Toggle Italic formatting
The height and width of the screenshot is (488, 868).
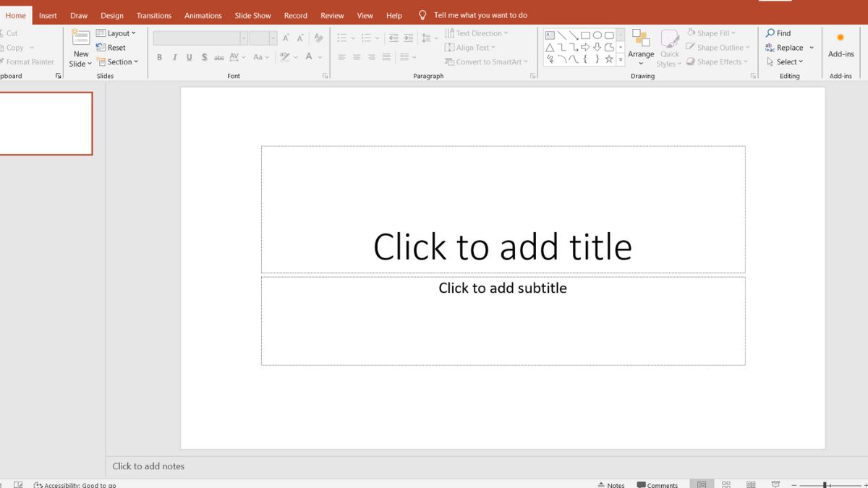pyautogui.click(x=174, y=57)
